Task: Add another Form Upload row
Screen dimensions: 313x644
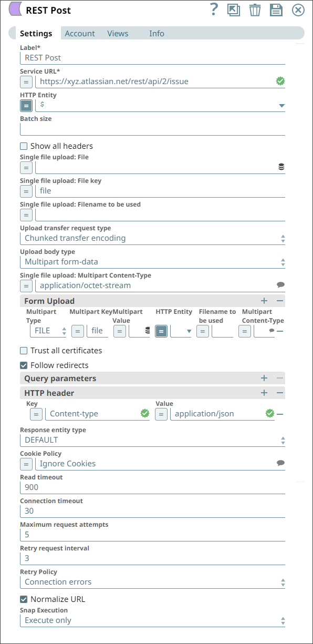Action: click(264, 301)
